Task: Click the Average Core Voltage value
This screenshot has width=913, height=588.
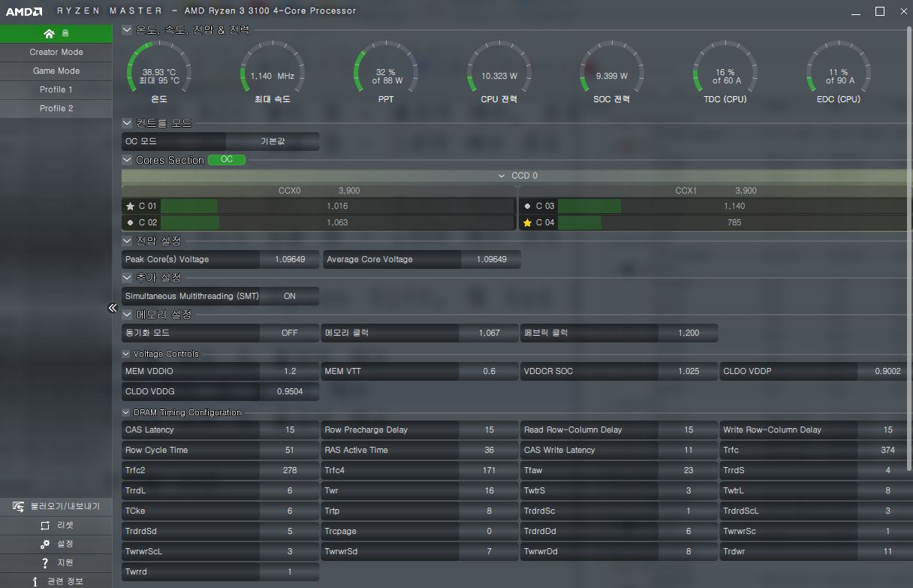Action: point(491,259)
